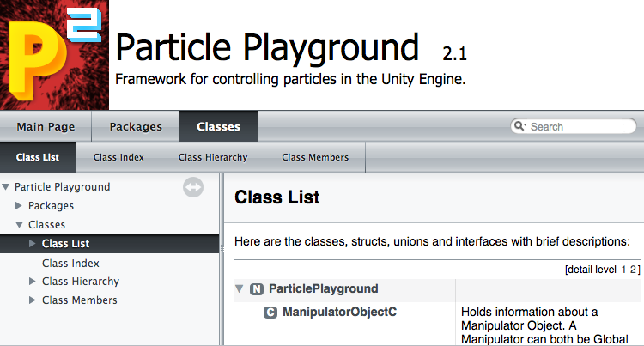Collapse the ParticlePlayground namespace row

[x=240, y=289]
